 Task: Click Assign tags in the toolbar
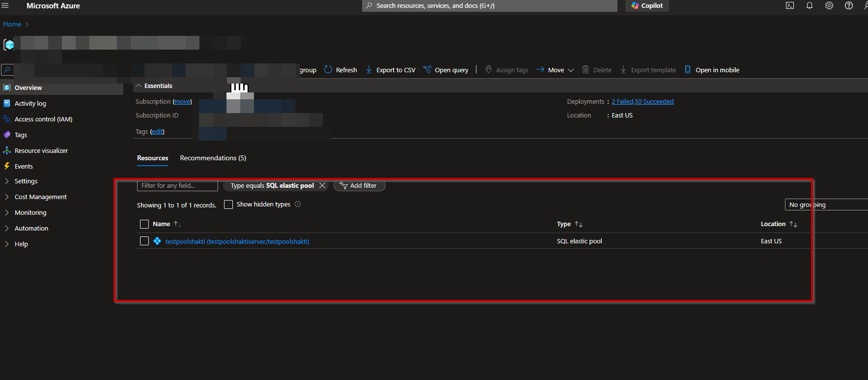[x=506, y=70]
